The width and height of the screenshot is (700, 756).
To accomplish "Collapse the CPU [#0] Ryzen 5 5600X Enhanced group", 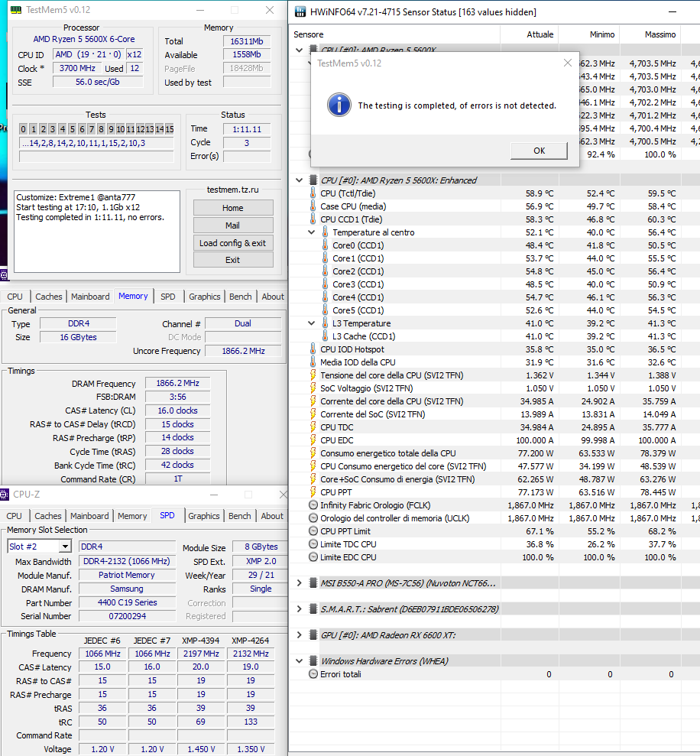I will coord(300,180).
